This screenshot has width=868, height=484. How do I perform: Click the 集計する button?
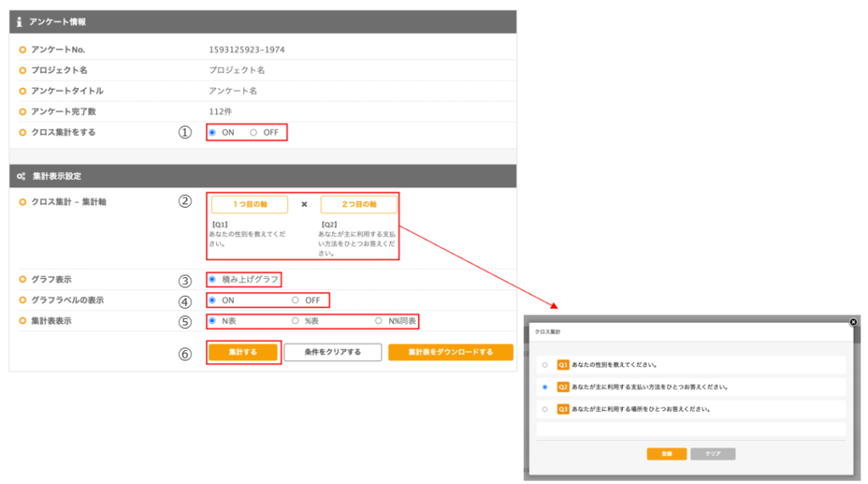tap(243, 352)
